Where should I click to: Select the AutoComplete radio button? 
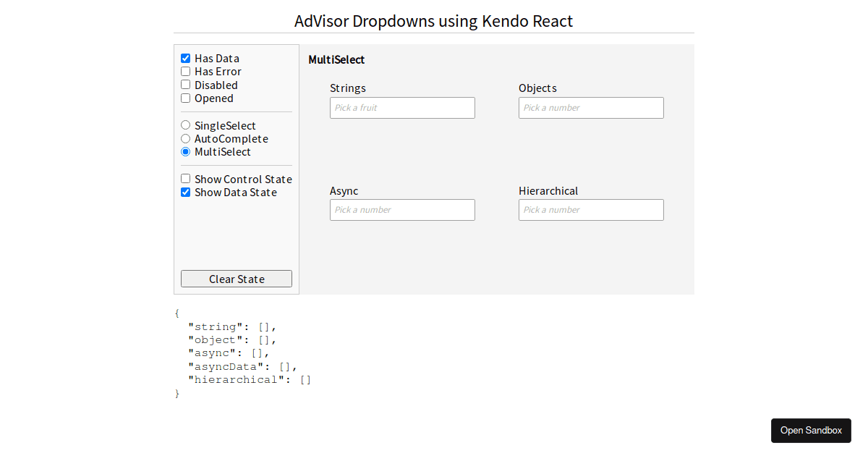click(x=185, y=138)
